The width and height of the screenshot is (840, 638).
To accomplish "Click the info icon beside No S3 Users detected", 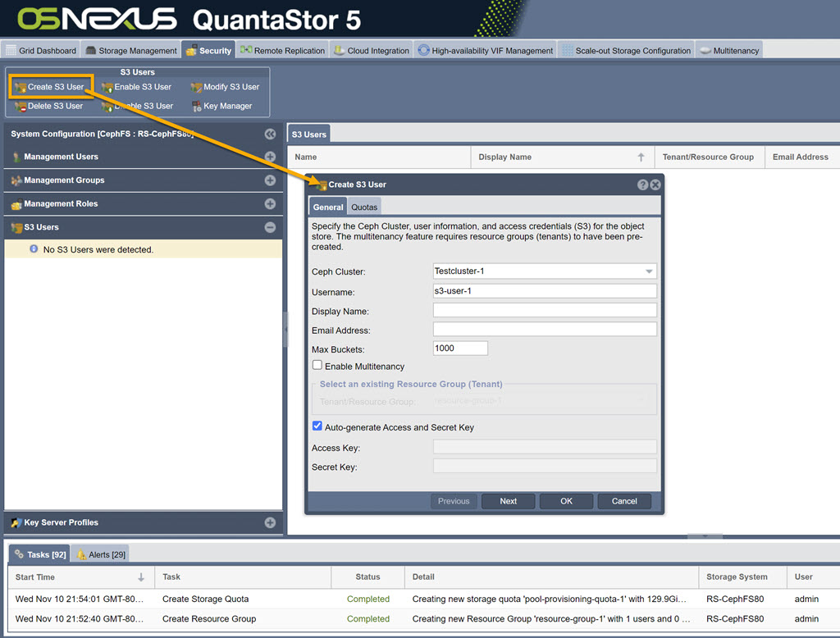I will pyautogui.click(x=34, y=248).
